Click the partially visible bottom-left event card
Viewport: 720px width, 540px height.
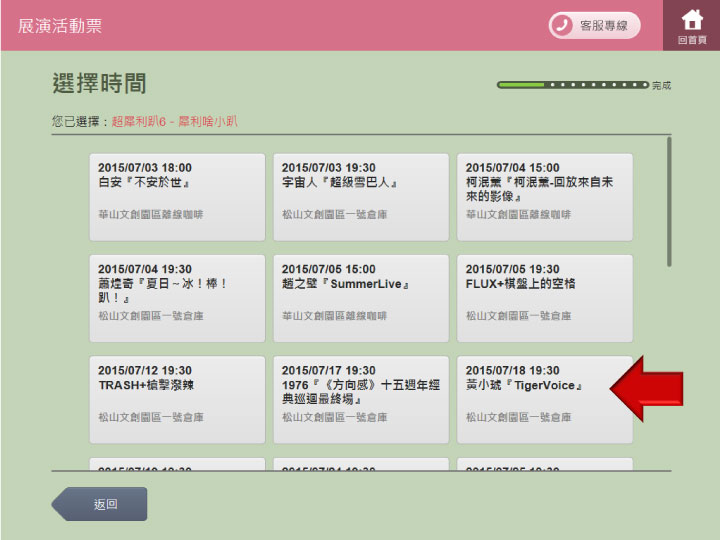pyautogui.click(x=177, y=464)
